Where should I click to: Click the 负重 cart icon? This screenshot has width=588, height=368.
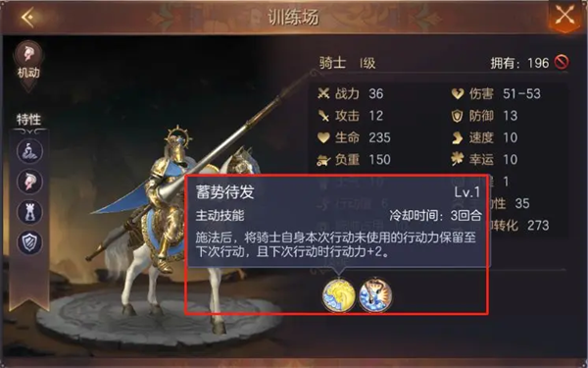coord(323,160)
